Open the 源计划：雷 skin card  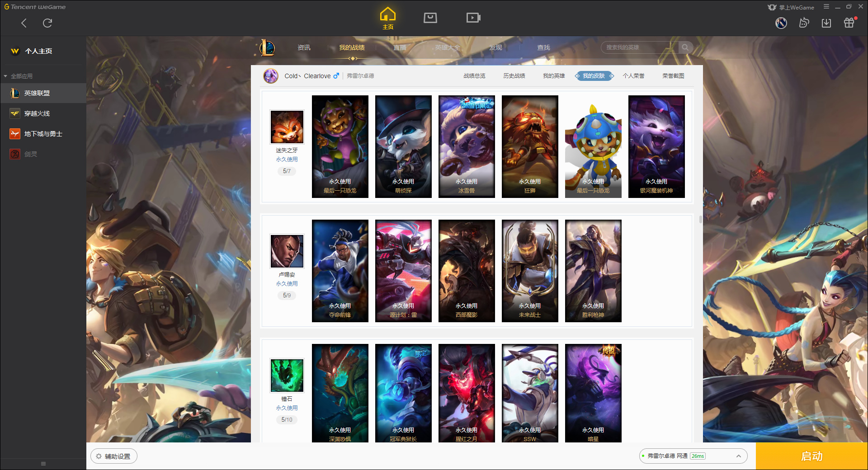tap(403, 271)
